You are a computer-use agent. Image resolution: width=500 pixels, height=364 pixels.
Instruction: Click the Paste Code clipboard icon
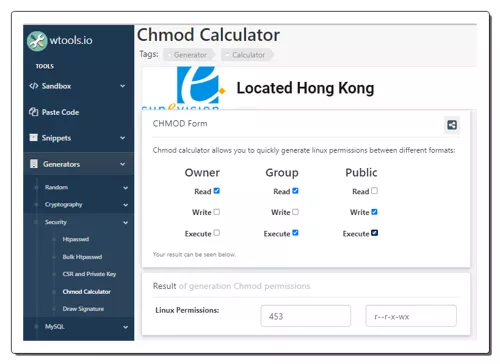pos(33,112)
